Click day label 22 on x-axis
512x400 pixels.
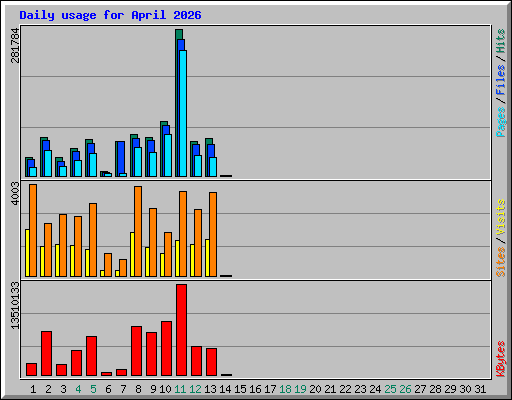(345, 389)
